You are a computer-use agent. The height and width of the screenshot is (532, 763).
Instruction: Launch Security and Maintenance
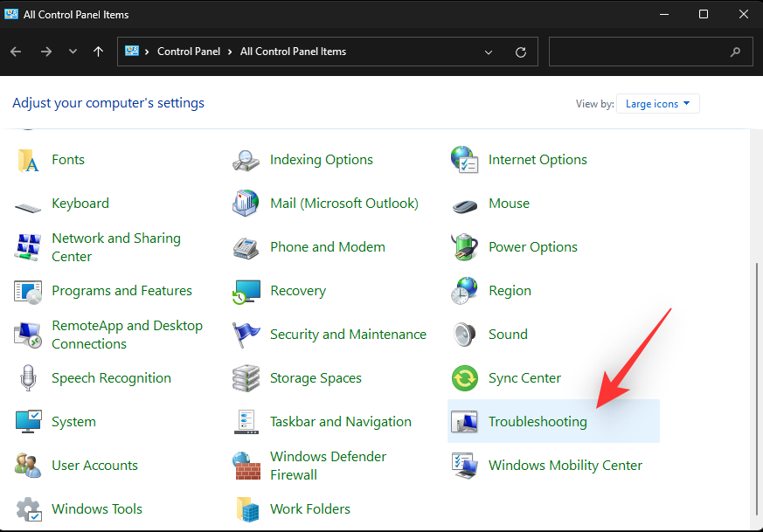point(348,334)
